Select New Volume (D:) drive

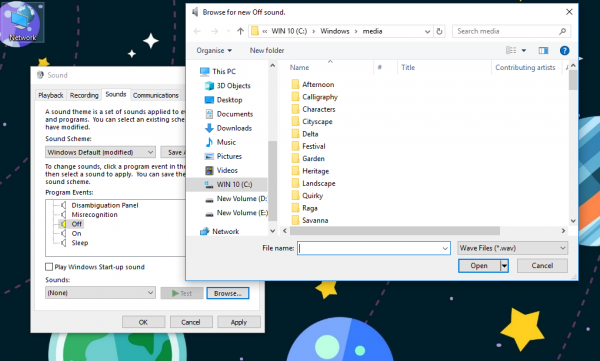pos(236,199)
